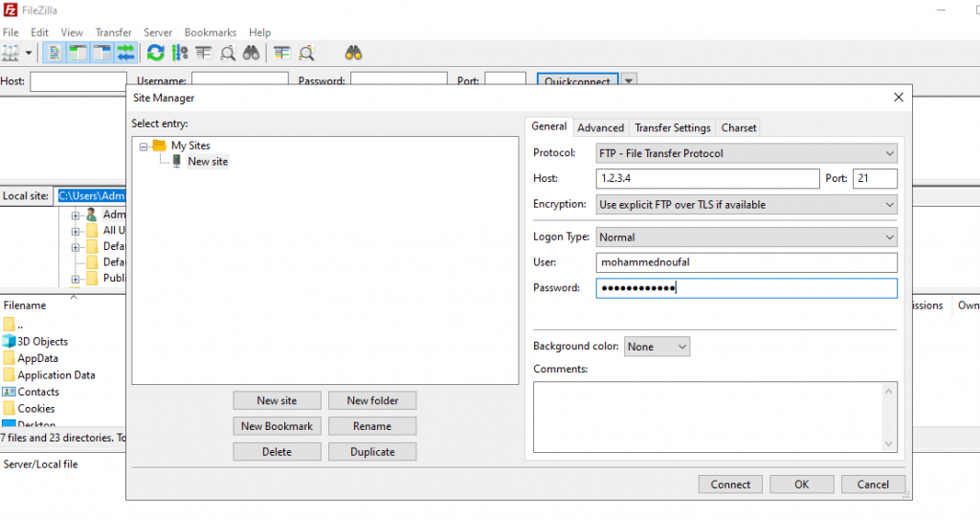Expand the Logon Type dropdown

pos(746,237)
